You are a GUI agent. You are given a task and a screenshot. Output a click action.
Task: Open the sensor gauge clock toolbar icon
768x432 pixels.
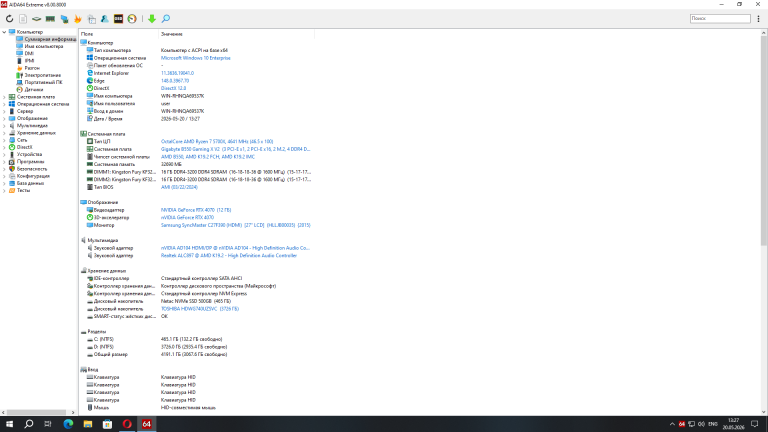[x=132, y=19]
